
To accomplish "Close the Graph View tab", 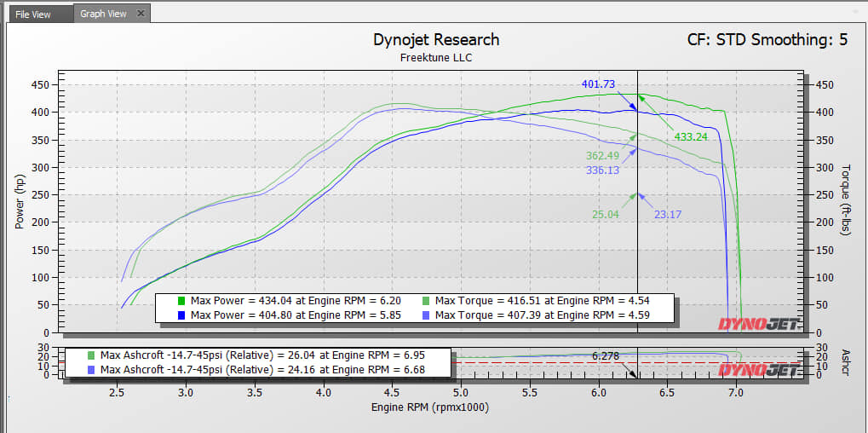I will 141,14.
